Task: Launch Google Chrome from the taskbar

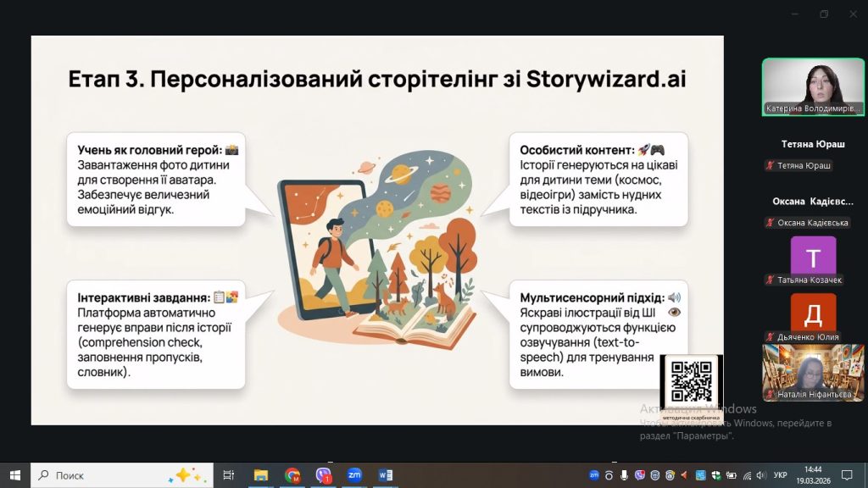Action: click(292, 475)
